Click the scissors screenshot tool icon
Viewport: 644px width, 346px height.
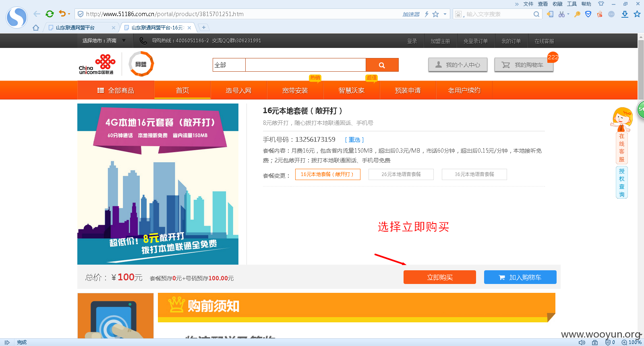[x=561, y=14]
